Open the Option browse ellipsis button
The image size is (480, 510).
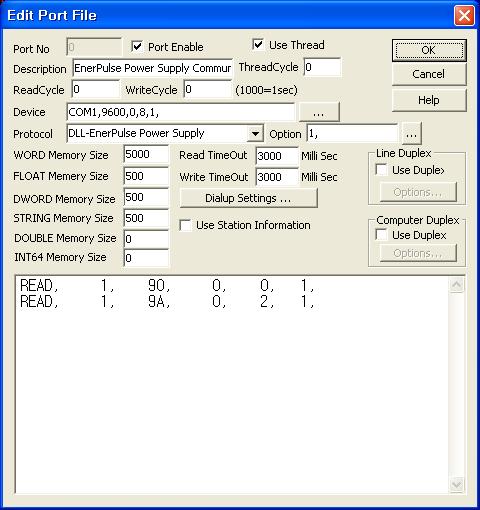tap(411, 134)
